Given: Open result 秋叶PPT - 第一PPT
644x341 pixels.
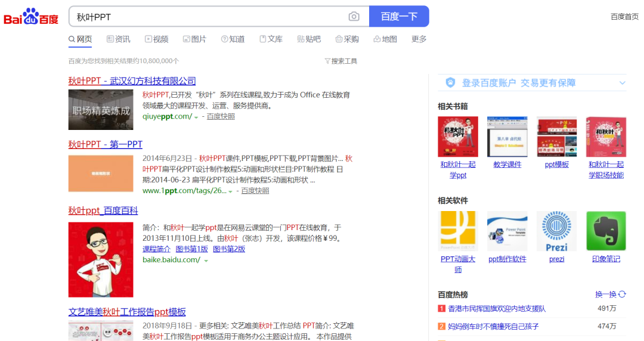Looking at the screenshot, I should point(105,145).
